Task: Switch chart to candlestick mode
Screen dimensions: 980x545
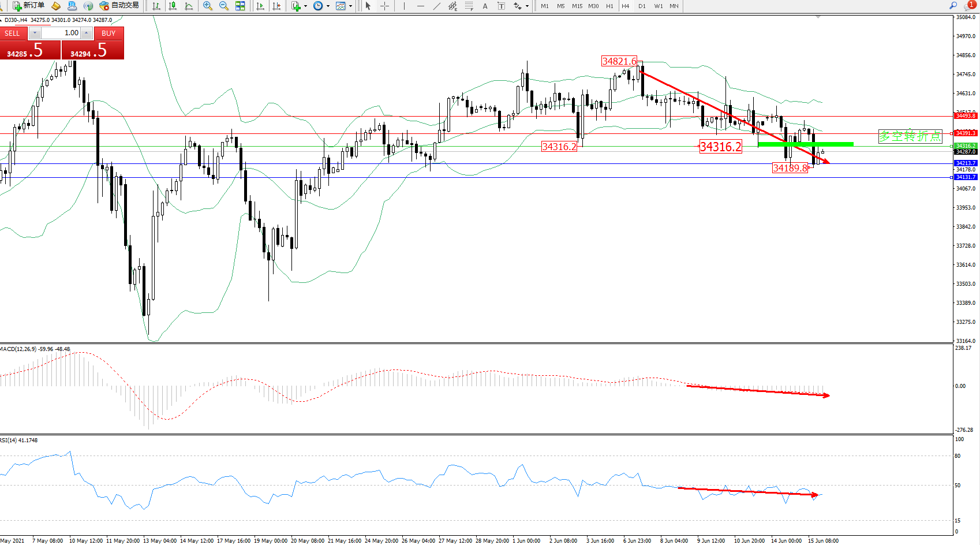Action: (x=173, y=6)
